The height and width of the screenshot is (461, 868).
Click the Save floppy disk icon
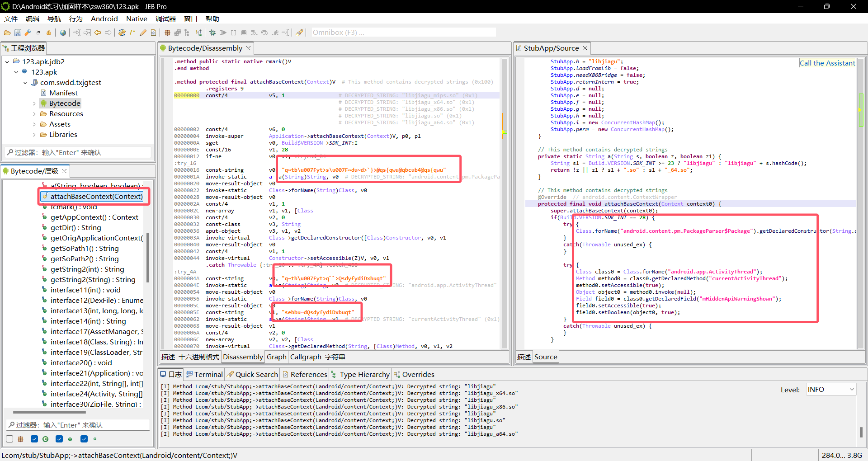click(18, 33)
